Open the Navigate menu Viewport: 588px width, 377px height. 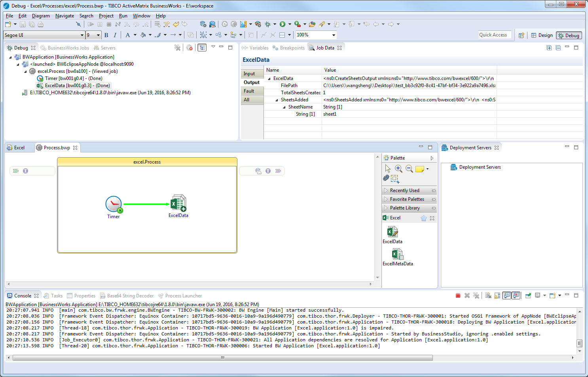click(64, 16)
